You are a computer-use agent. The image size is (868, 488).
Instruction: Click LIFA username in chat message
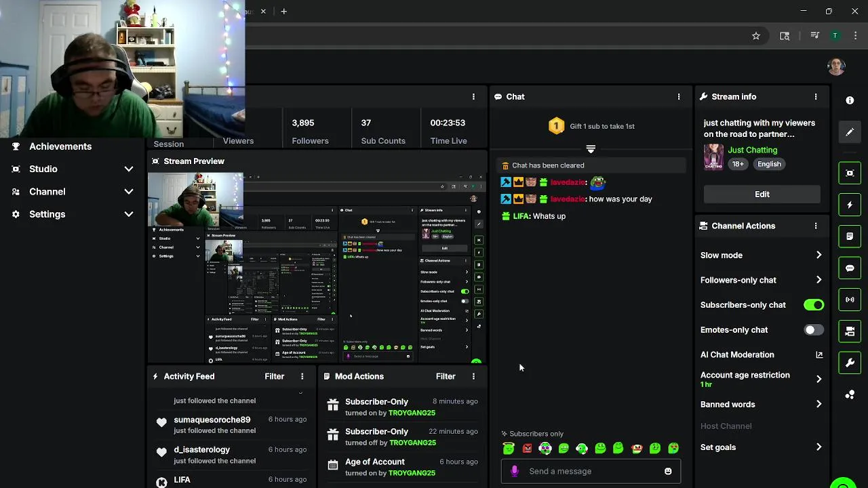coord(521,216)
